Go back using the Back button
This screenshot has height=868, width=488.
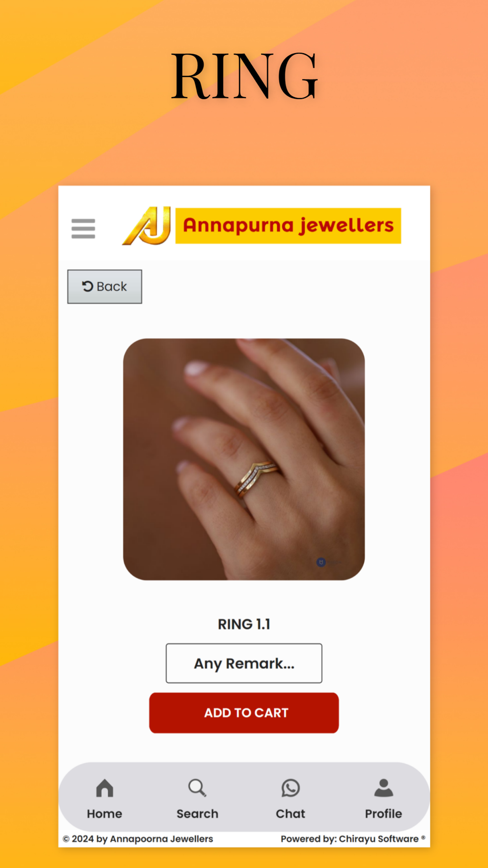click(x=104, y=287)
